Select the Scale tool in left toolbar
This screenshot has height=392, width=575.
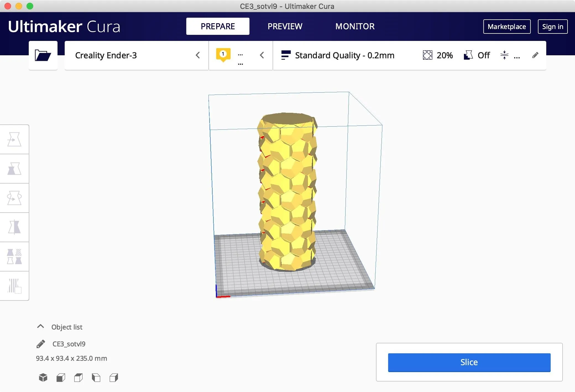[14, 169]
